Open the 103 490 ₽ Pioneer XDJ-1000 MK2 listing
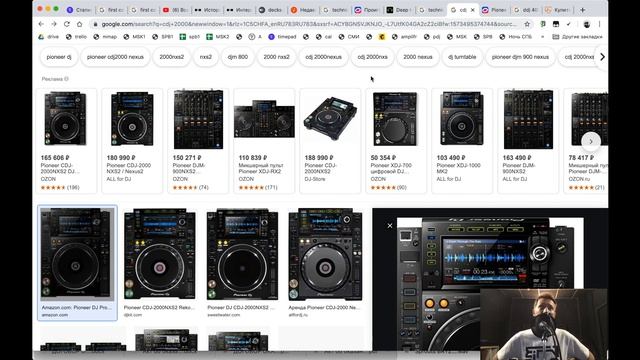Viewport: 640px width, 360px height. (462, 140)
